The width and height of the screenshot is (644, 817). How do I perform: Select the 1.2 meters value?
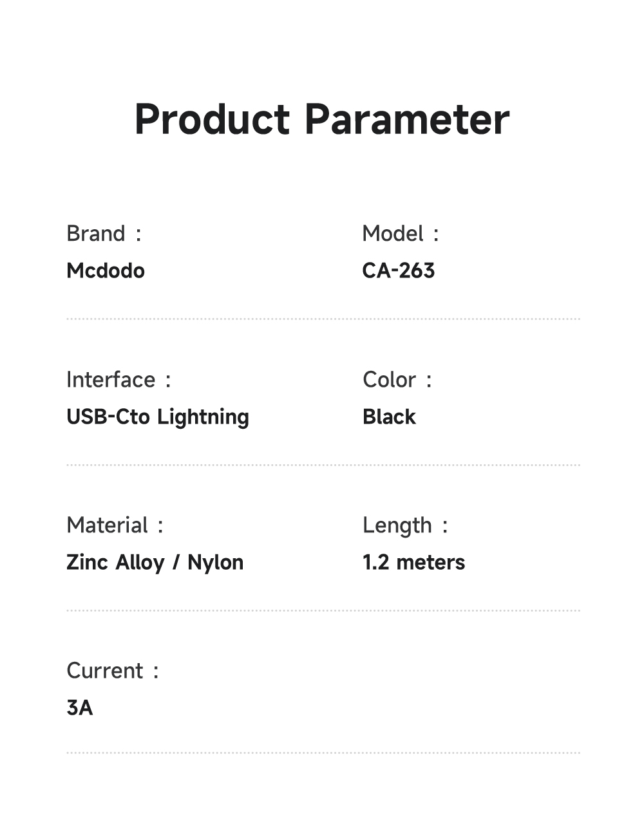[413, 563]
